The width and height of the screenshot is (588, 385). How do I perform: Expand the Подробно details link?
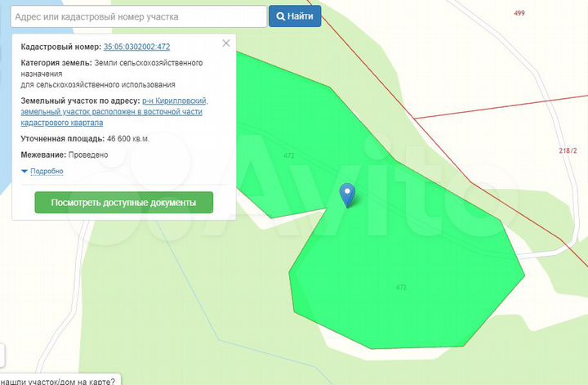pyautogui.click(x=47, y=172)
